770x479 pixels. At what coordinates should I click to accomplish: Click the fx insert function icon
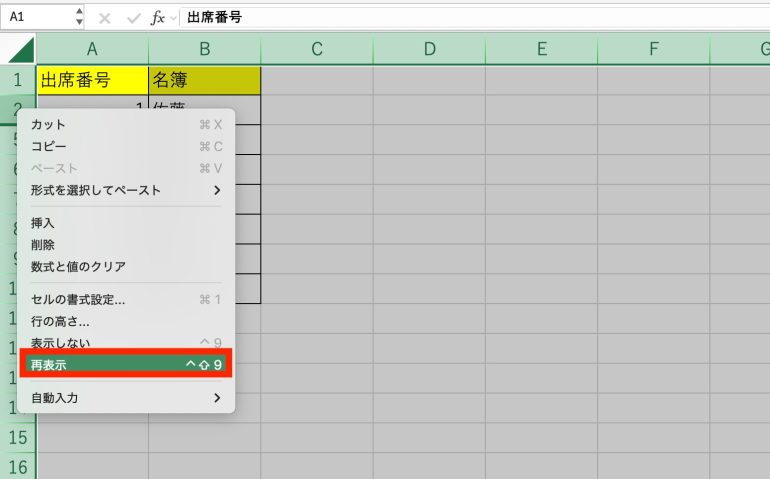157,17
